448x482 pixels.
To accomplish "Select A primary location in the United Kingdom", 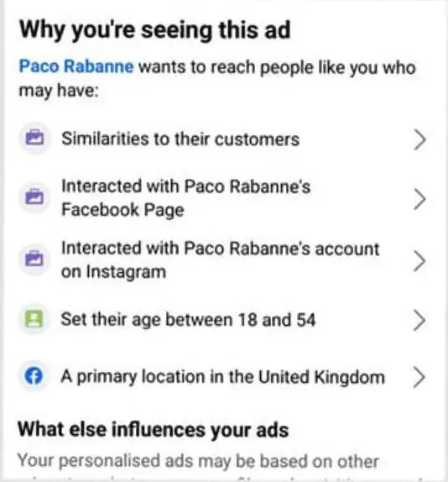I will coord(222,377).
